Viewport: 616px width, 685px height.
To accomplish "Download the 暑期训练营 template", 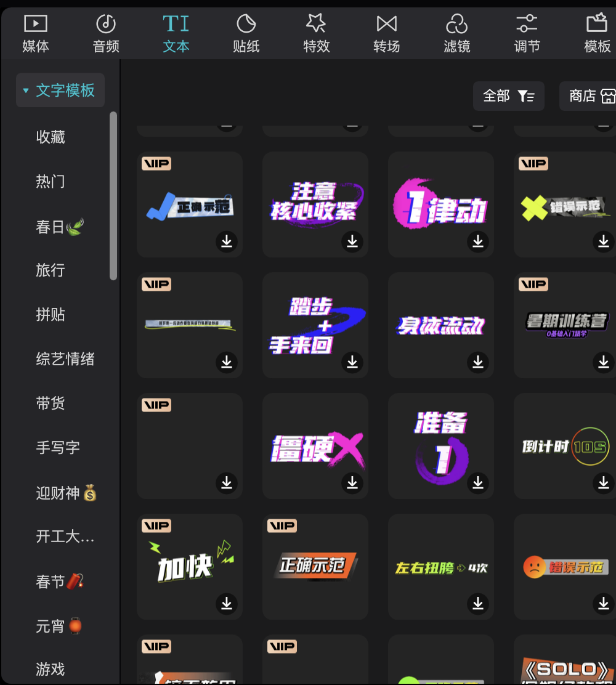I will [604, 362].
